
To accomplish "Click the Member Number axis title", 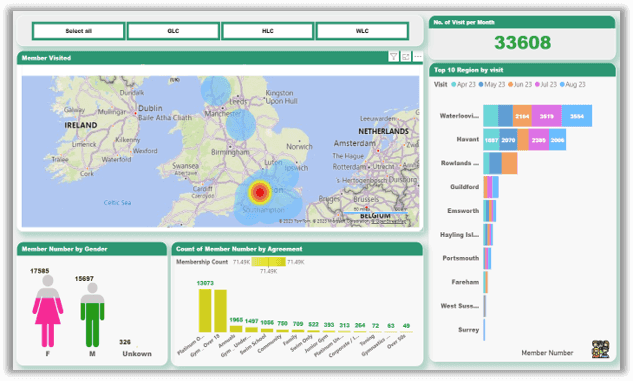I will pyautogui.click(x=547, y=353).
